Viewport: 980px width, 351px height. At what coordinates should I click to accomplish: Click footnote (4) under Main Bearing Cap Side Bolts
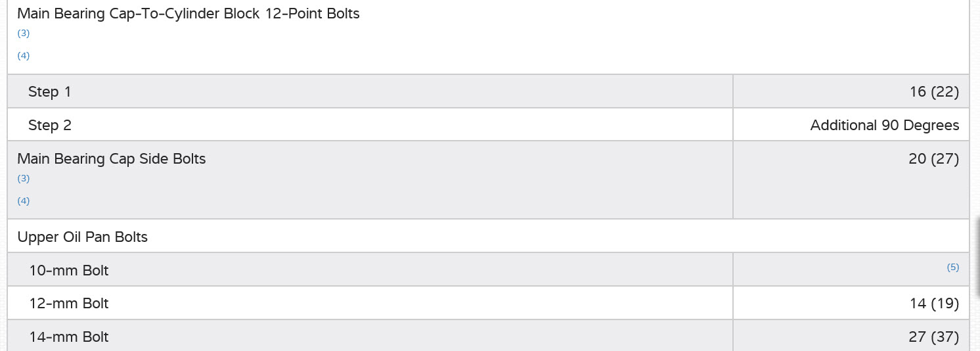click(x=23, y=201)
